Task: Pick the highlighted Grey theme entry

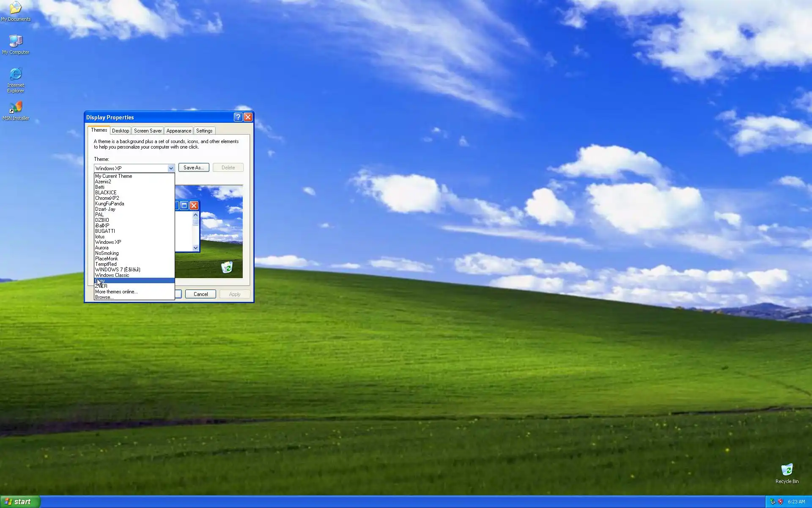Action: 127,281
